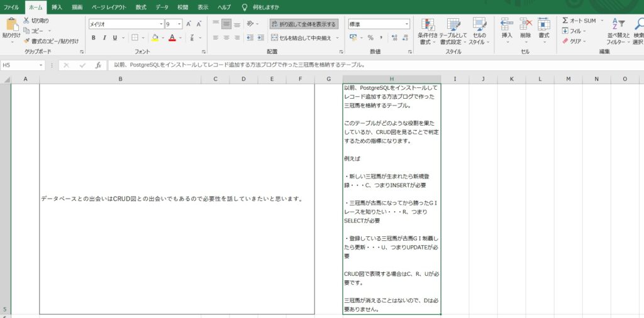Click the decrease indent icon

250,38
